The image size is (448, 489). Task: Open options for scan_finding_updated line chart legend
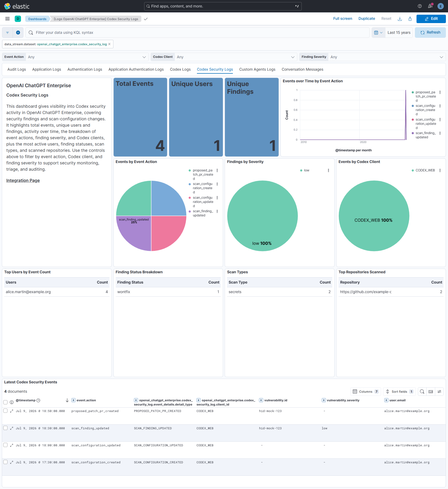pos(440,133)
